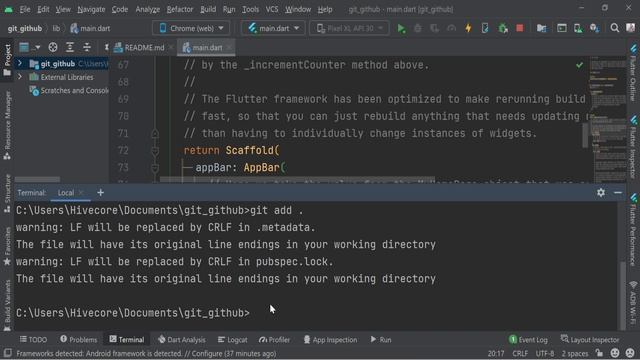The height and width of the screenshot is (360, 640).
Task: Open the Build menu
Action: click(x=208, y=9)
